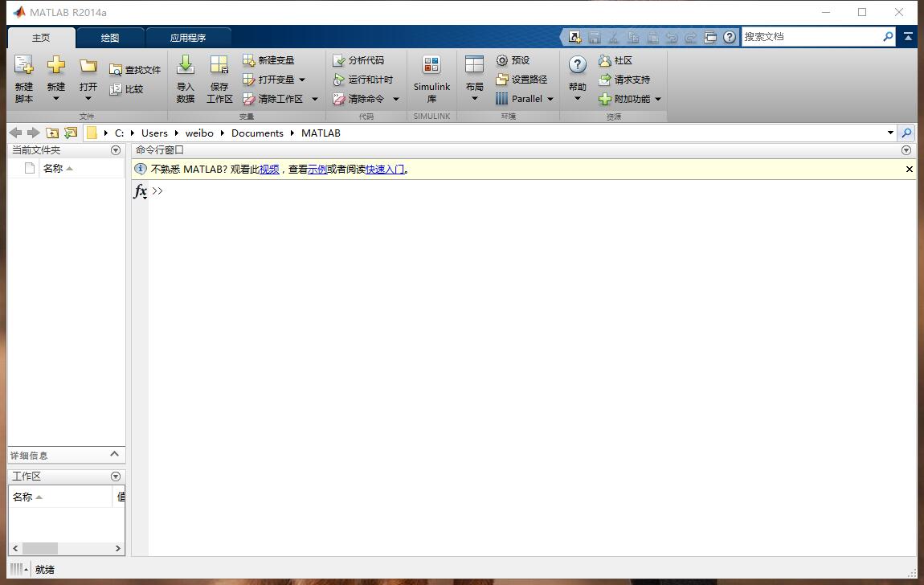Click 保存工作区 (Save Workspace)
The width and height of the screenshot is (924, 585).
[x=219, y=79]
